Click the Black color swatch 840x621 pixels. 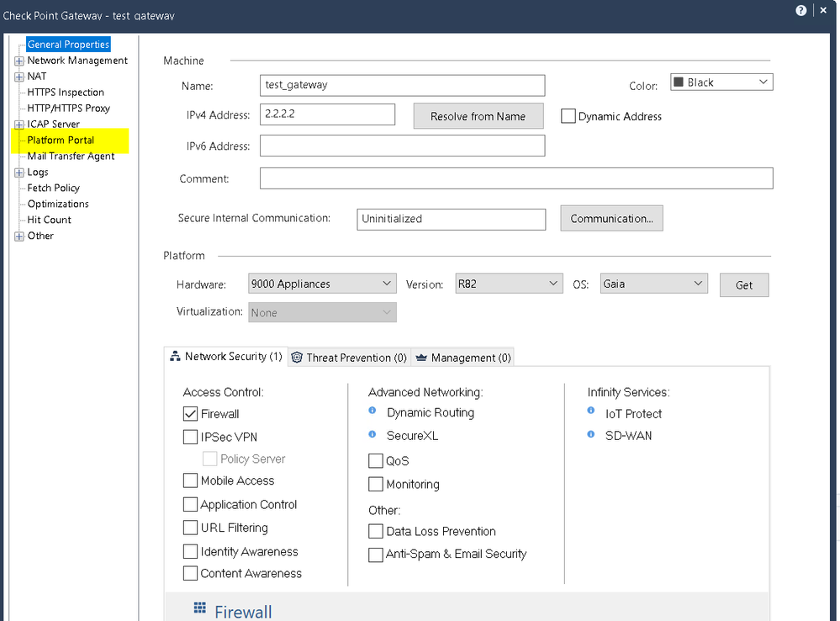tap(679, 82)
